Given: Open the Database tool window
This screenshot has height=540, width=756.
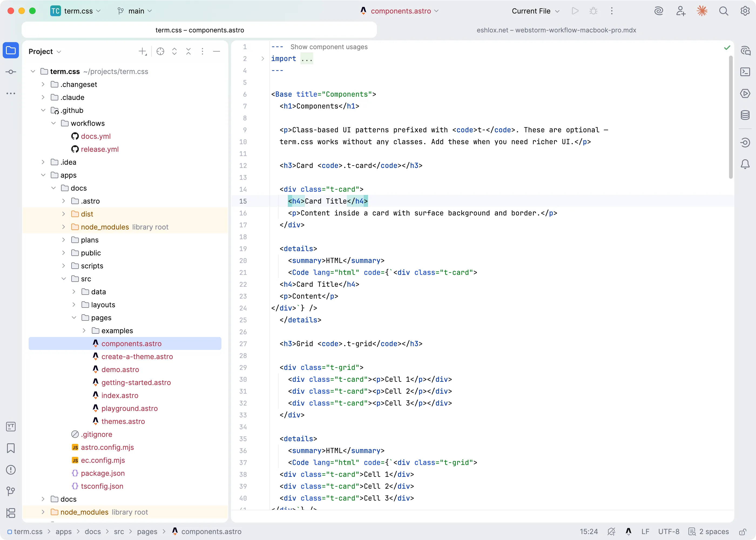Looking at the screenshot, I should (745, 115).
